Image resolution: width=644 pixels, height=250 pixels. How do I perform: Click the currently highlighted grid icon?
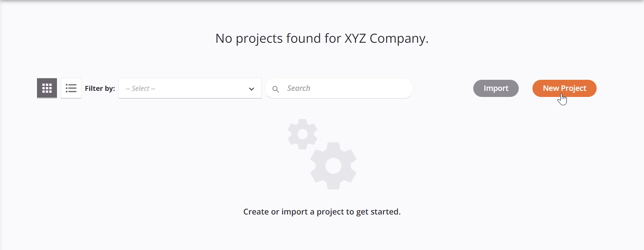click(47, 88)
